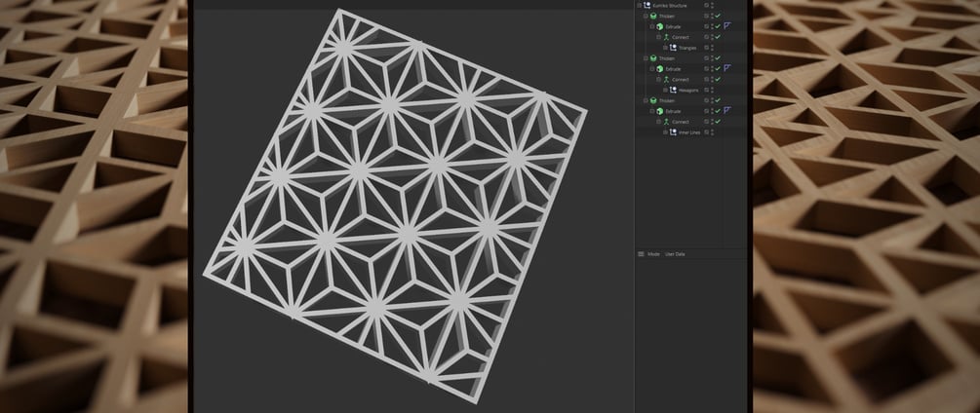Click the Connect icon parenting Triangles
Viewport: 980px width, 413px height.
point(666,37)
